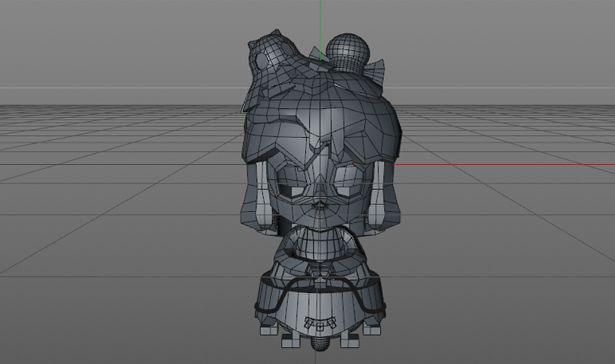Image resolution: width=615 pixels, height=364 pixels.
Task: Select the small dense sphere beneath the model
Action: pos(320,344)
